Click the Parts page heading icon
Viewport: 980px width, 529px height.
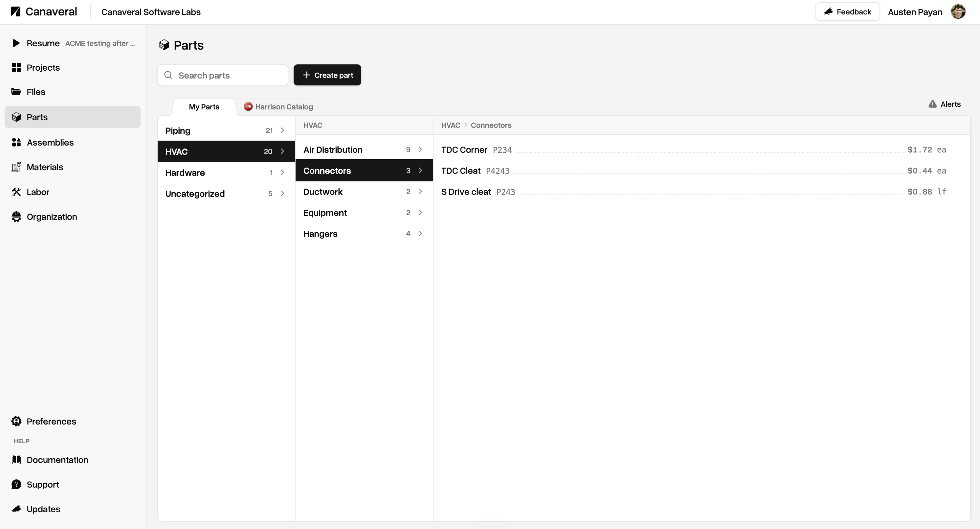point(164,45)
